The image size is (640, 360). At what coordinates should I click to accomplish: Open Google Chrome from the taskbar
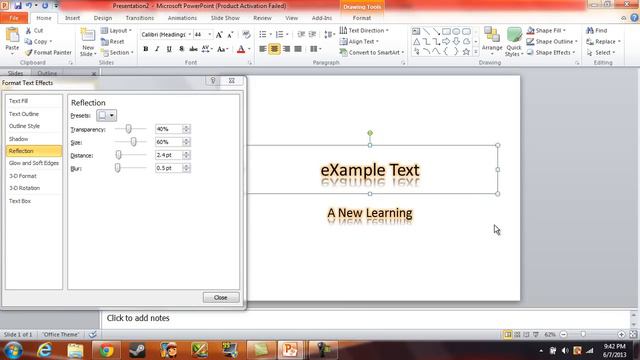[x=107, y=350]
